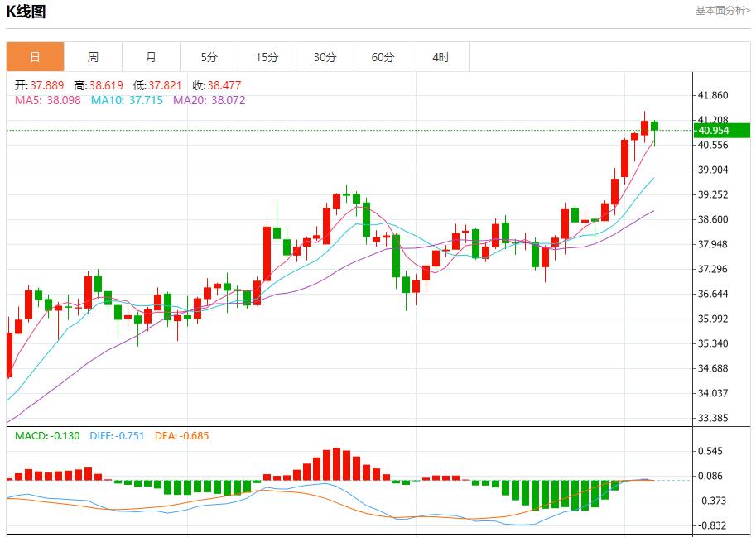This screenshot has height=537, width=756.
Task: Select the 5分 timeframe tab
Action: (209, 56)
